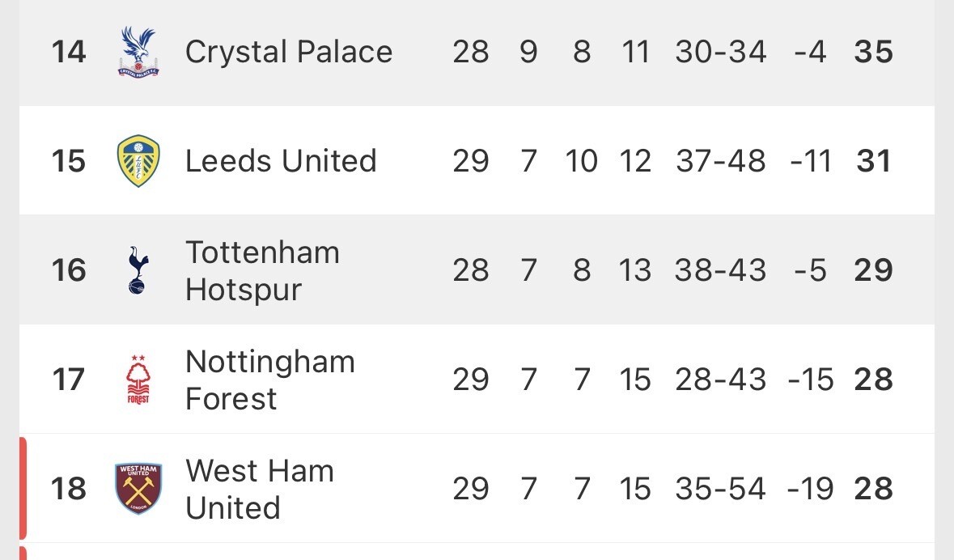The image size is (954, 560).
Task: Tap position number 17 in the table
Action: 69,380
